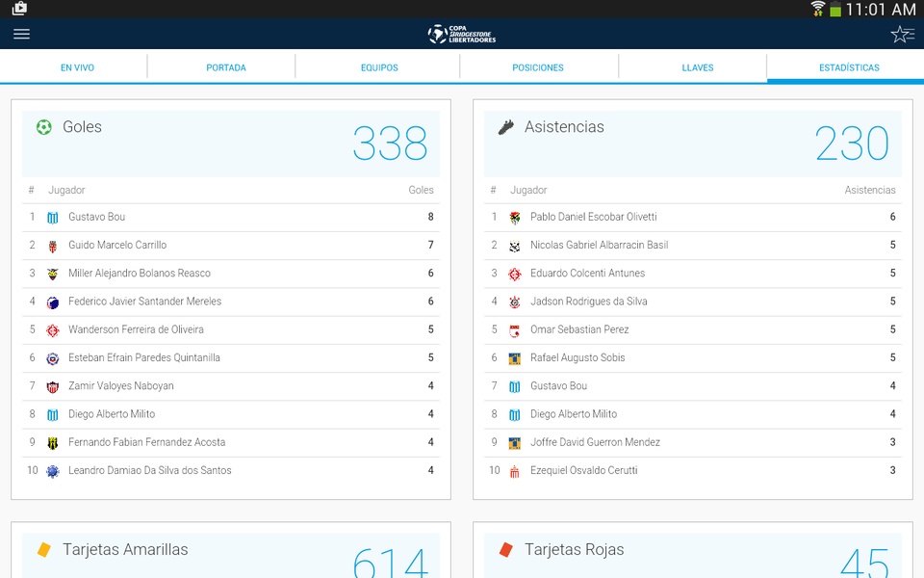The width and height of the screenshot is (924, 578).
Task: Select Wanderson Ferreira de Oliveira player name
Action: coord(136,329)
